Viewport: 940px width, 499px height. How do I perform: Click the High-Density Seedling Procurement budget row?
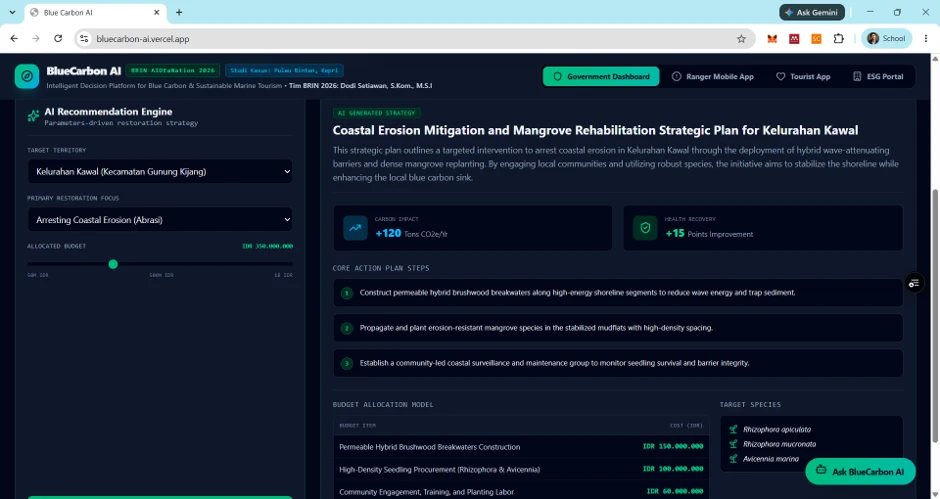tap(521, 469)
